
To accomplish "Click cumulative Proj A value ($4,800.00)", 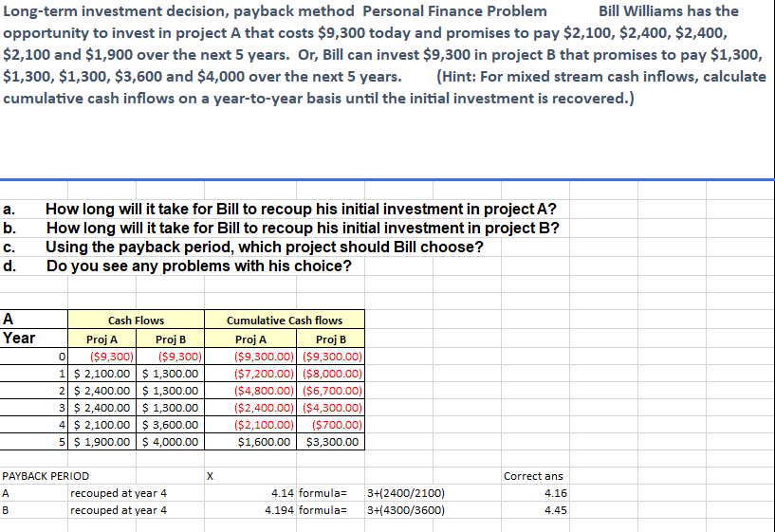I will tap(250, 391).
